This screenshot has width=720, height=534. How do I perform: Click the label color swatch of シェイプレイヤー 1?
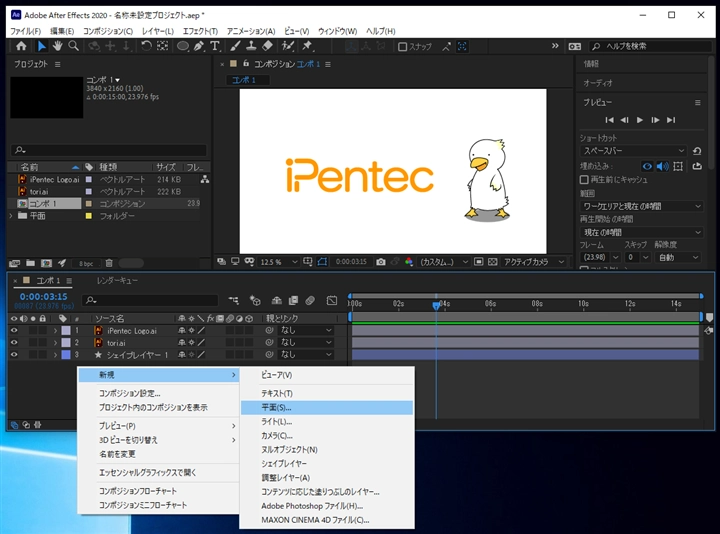65,354
